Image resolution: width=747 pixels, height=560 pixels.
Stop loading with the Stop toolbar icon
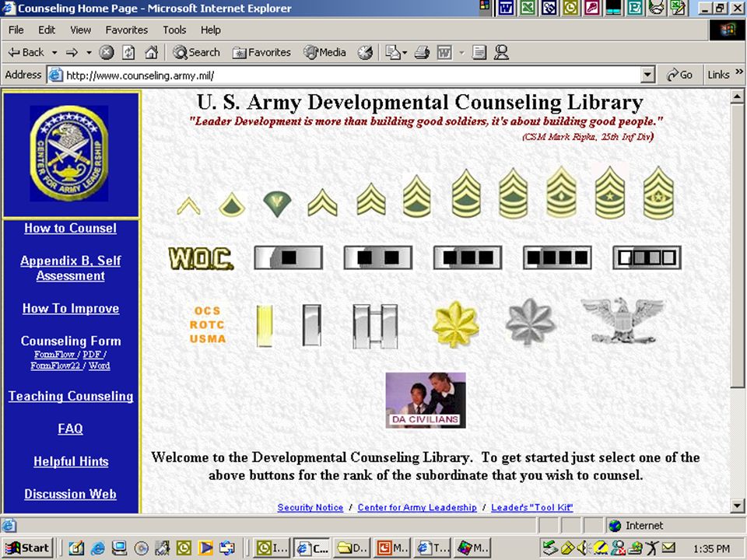pos(107,52)
